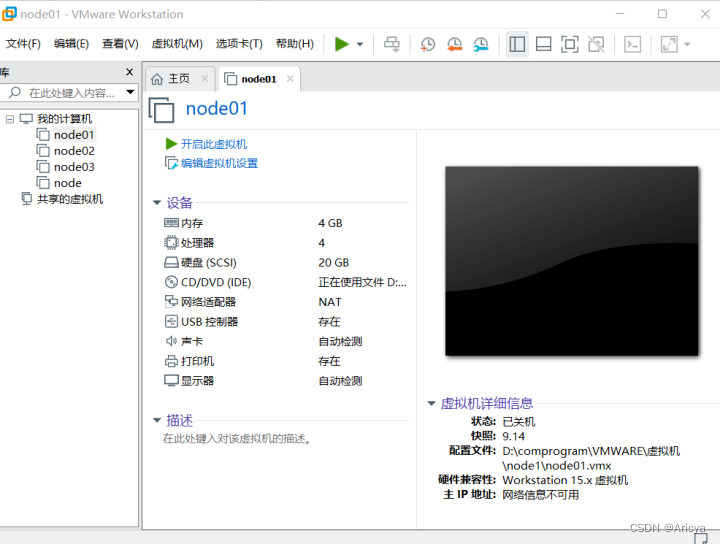The height and width of the screenshot is (544, 720).
Task: Click the black VM screen preview thumbnail
Action: tap(572, 261)
